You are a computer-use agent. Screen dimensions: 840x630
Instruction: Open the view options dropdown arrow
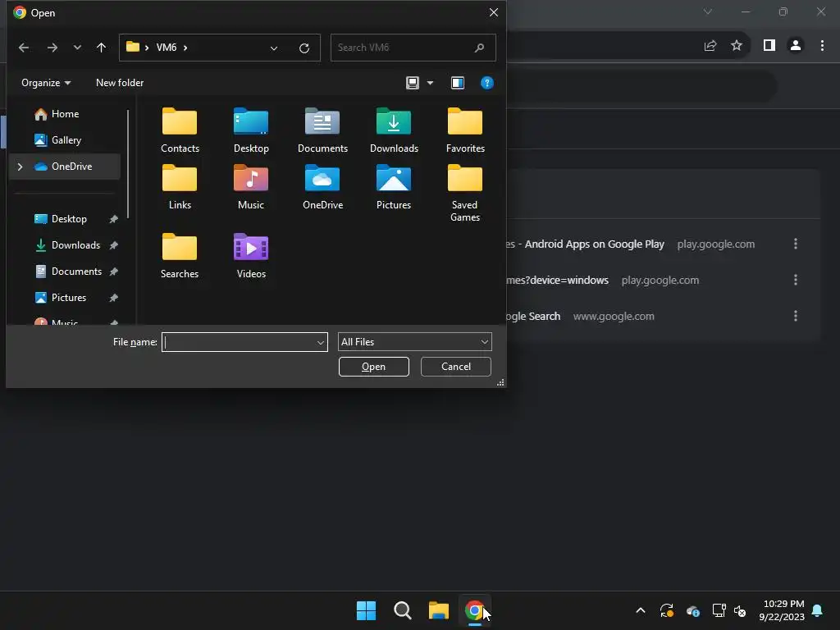pyautogui.click(x=430, y=83)
